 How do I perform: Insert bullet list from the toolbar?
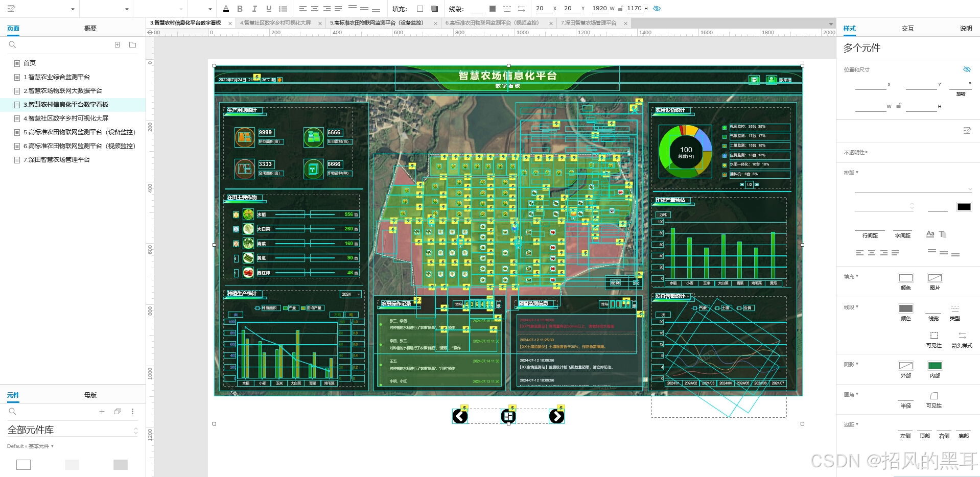point(283,9)
